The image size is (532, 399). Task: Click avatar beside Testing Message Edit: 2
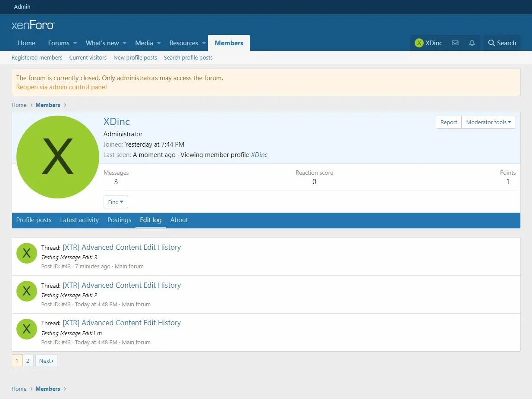(x=26, y=291)
